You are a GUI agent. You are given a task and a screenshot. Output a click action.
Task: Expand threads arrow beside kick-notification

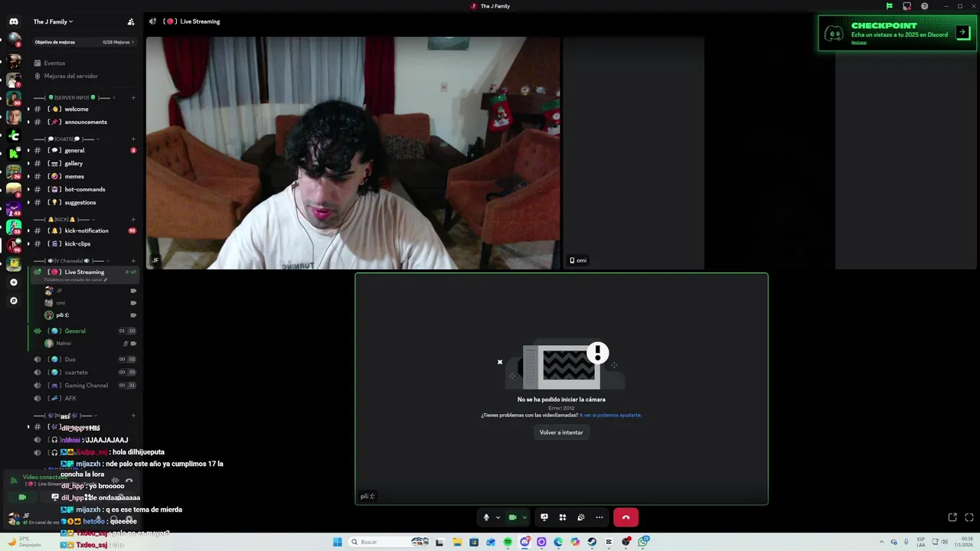click(x=28, y=230)
